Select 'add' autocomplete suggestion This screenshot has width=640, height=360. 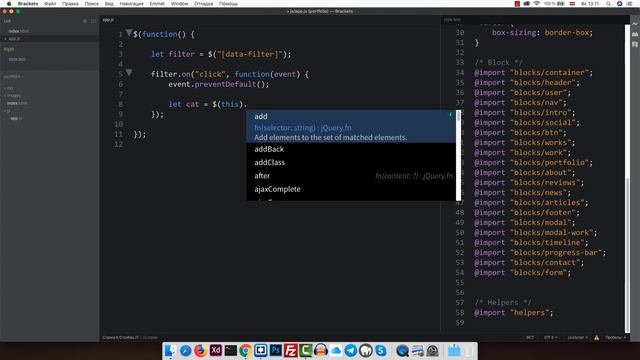[x=351, y=126]
